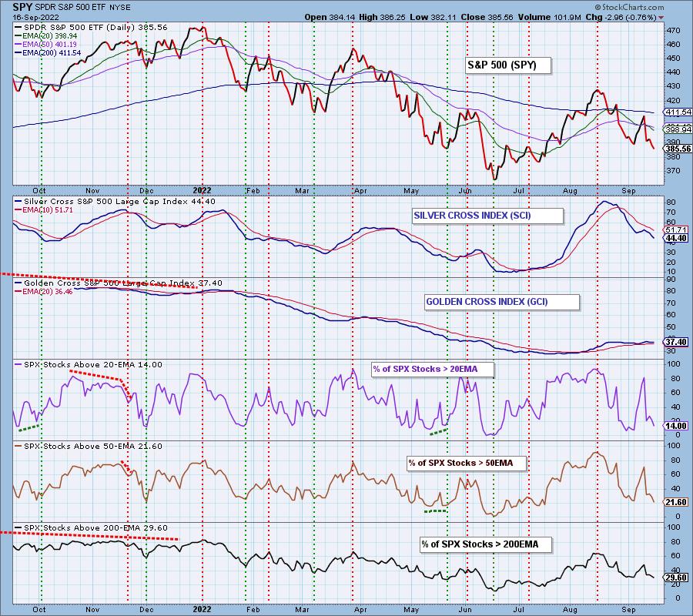Select the 51.71 value tag on the right axis
Viewport: 693px width, 616px height.
click(x=676, y=229)
